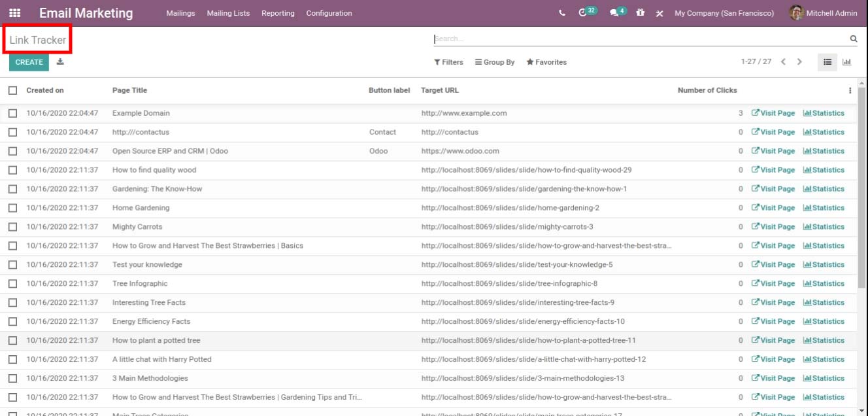Check the How to find quality wood checkbox
This screenshot has width=868, height=416.
pyautogui.click(x=12, y=170)
